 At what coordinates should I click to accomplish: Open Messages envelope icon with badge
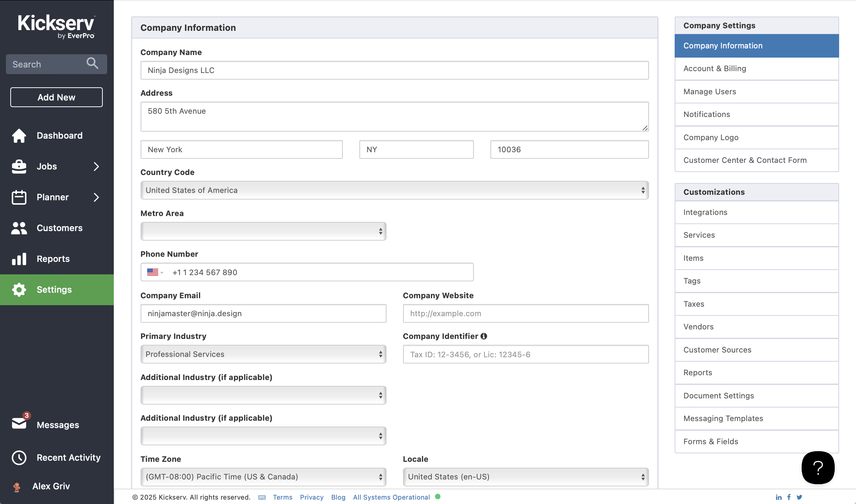pyautogui.click(x=19, y=423)
